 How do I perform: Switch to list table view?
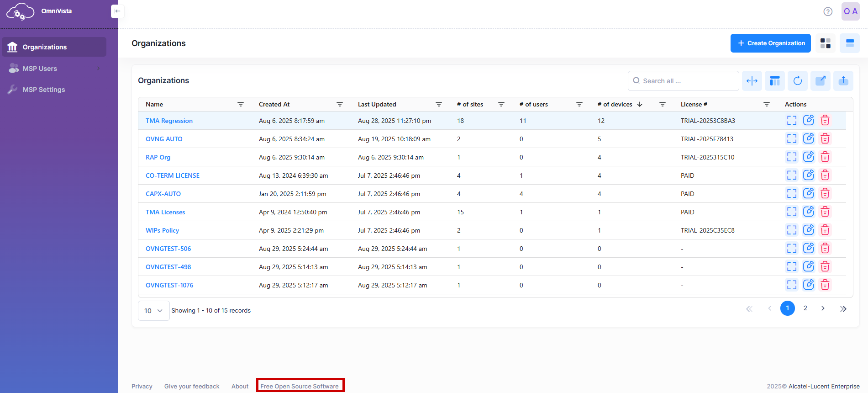(x=849, y=43)
